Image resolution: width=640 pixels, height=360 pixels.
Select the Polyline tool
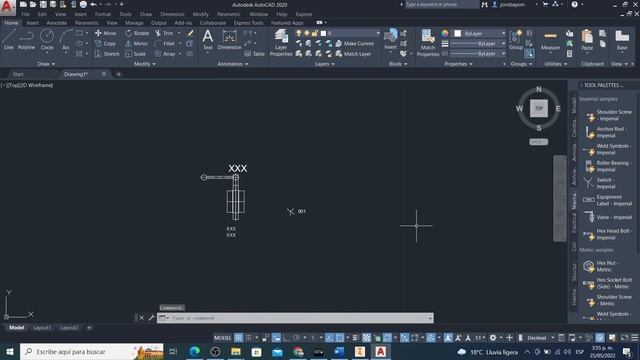click(26, 40)
